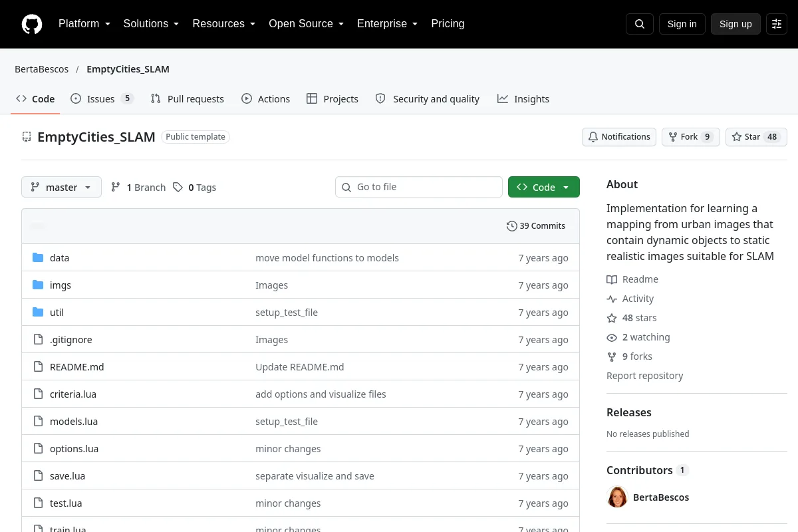Switch to the Issues tab
Viewport: 798px width, 532px height.
(102, 99)
